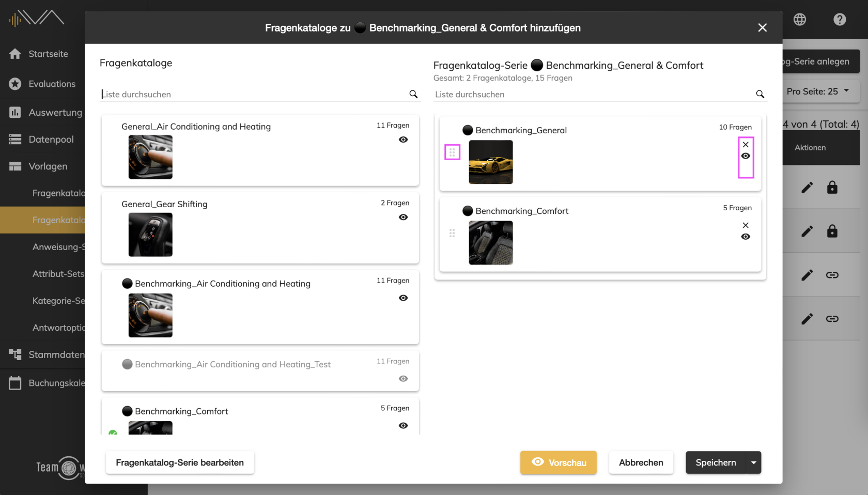Click search magnifier in Fragenkataloge list

coord(413,94)
